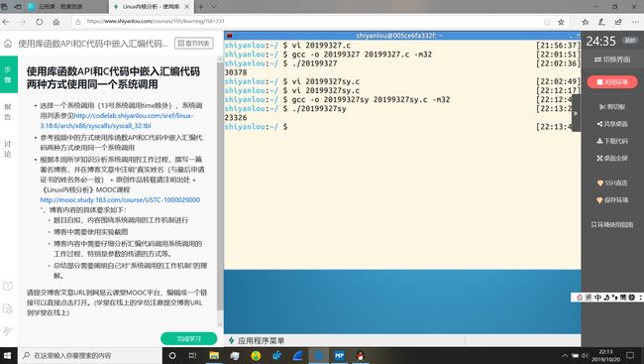The width and height of the screenshot is (644, 364).
Task: Refresh the shiyanlou page
Action: click(40, 22)
